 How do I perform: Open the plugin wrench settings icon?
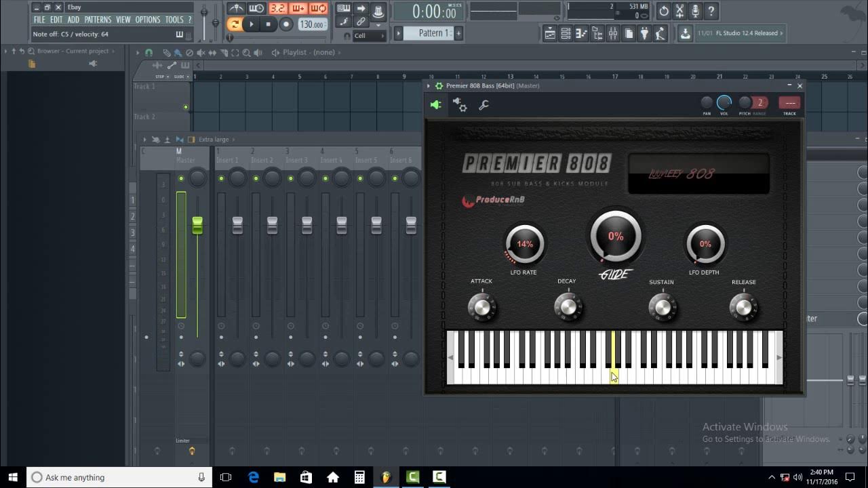pyautogui.click(x=484, y=105)
